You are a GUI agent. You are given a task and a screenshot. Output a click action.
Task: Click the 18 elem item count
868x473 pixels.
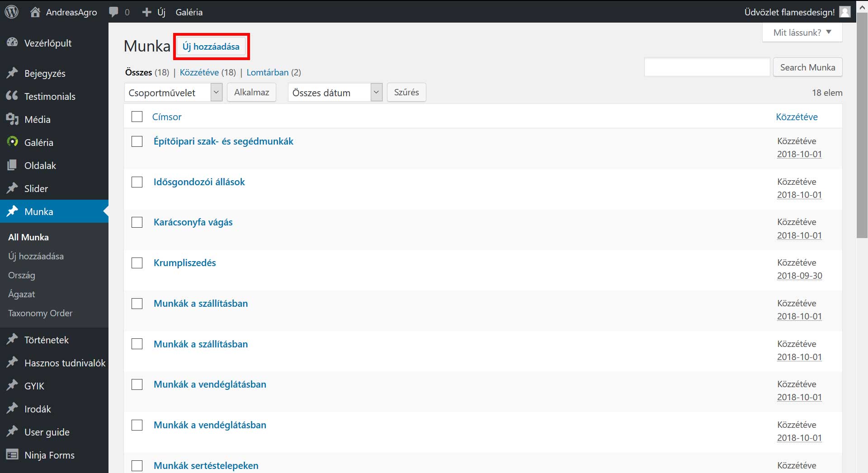pos(827,93)
